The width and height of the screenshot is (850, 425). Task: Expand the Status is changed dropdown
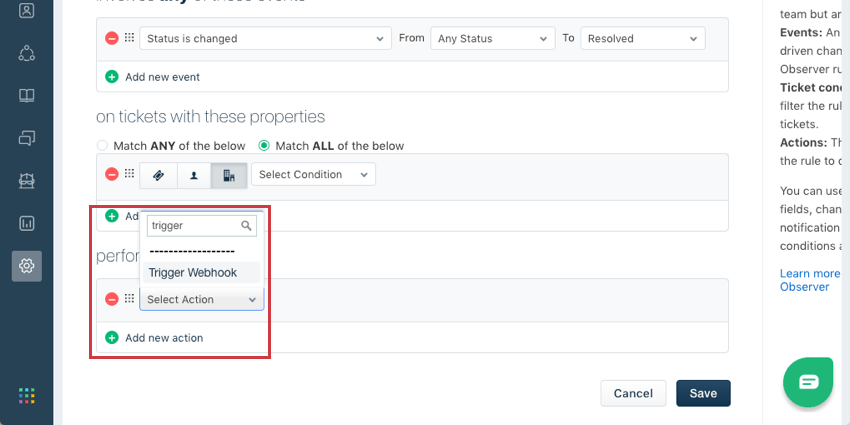(264, 38)
